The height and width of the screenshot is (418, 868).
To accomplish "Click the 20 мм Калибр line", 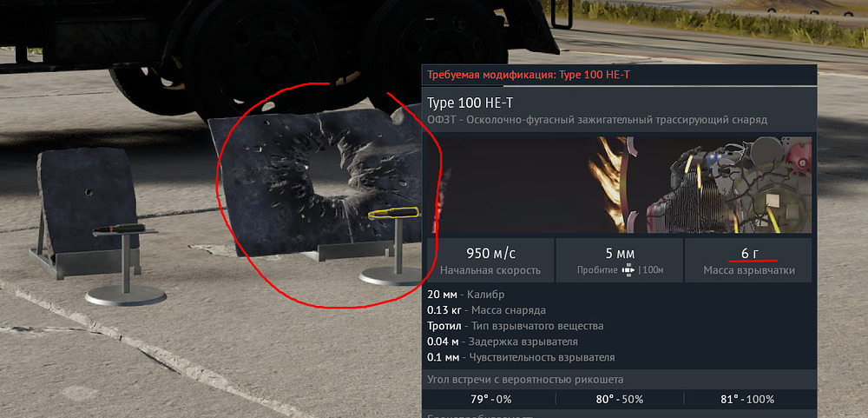I will (465, 295).
